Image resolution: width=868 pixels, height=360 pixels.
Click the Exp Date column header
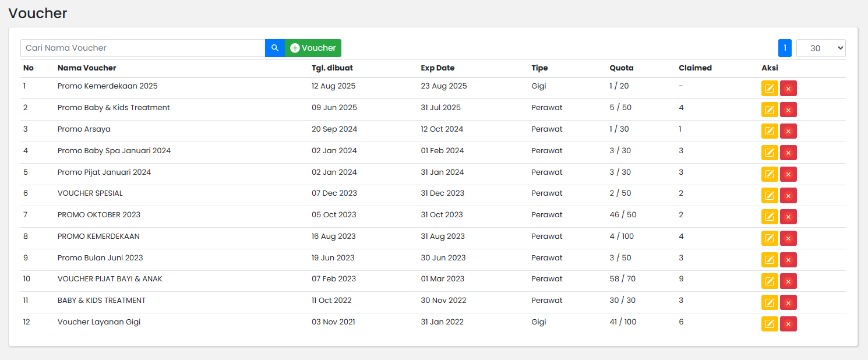[437, 68]
